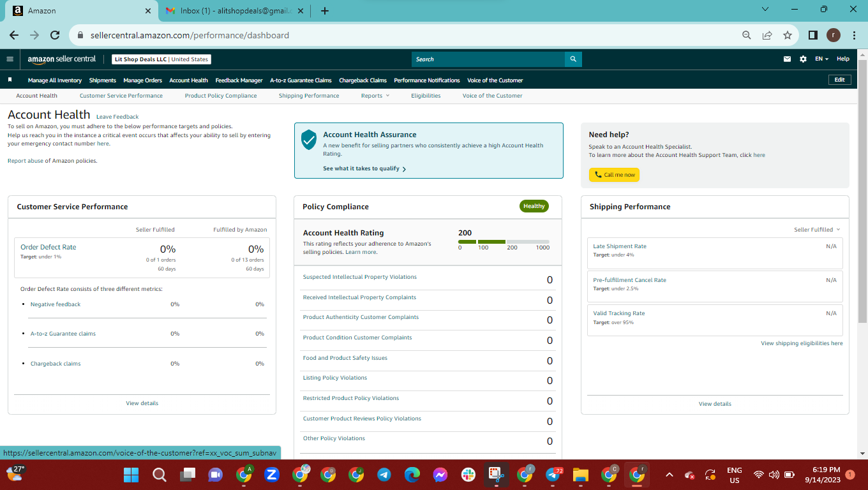Open the Voice of the Customer sub-tab
The height and width of the screenshot is (490, 868).
tap(492, 96)
